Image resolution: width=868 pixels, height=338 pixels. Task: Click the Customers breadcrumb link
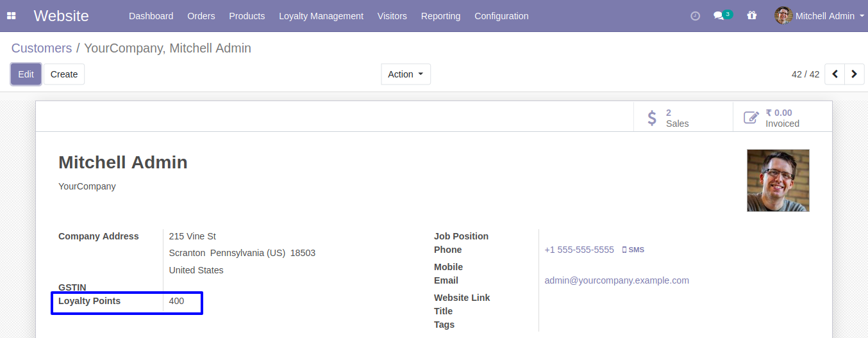[x=42, y=48]
